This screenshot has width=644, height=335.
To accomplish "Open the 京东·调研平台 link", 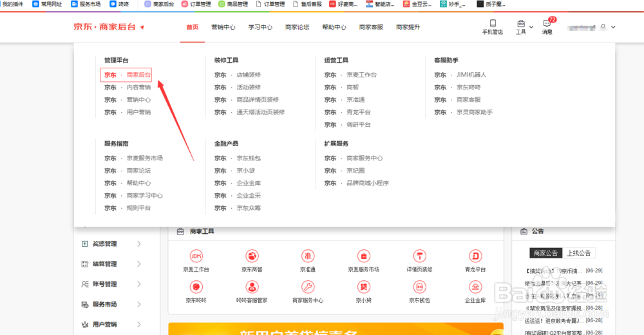I will (348, 124).
